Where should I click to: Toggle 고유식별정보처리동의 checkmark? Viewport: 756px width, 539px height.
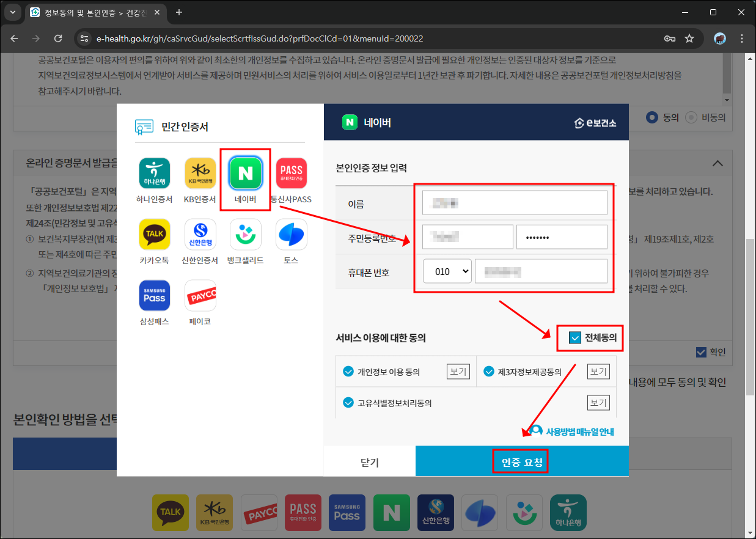pos(348,403)
